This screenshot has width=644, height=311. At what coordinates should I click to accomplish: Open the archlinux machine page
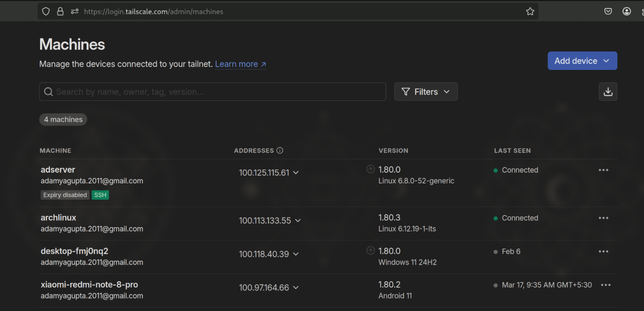[59, 217]
